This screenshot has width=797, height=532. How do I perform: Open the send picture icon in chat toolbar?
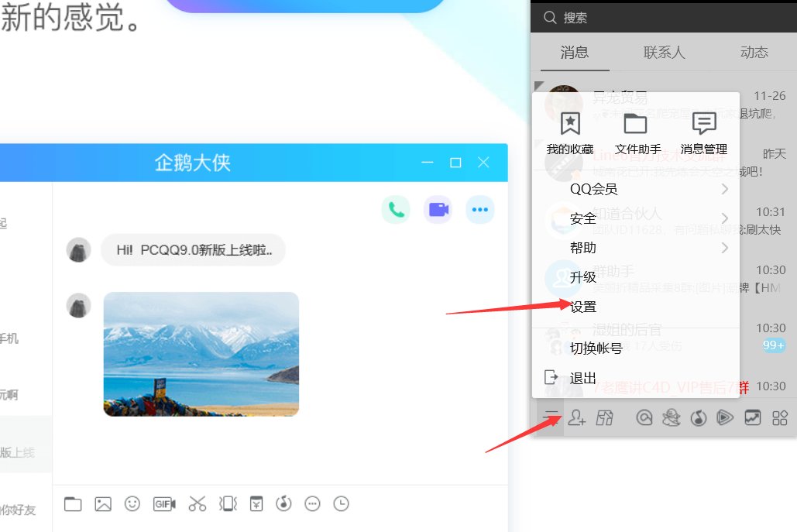(102, 503)
